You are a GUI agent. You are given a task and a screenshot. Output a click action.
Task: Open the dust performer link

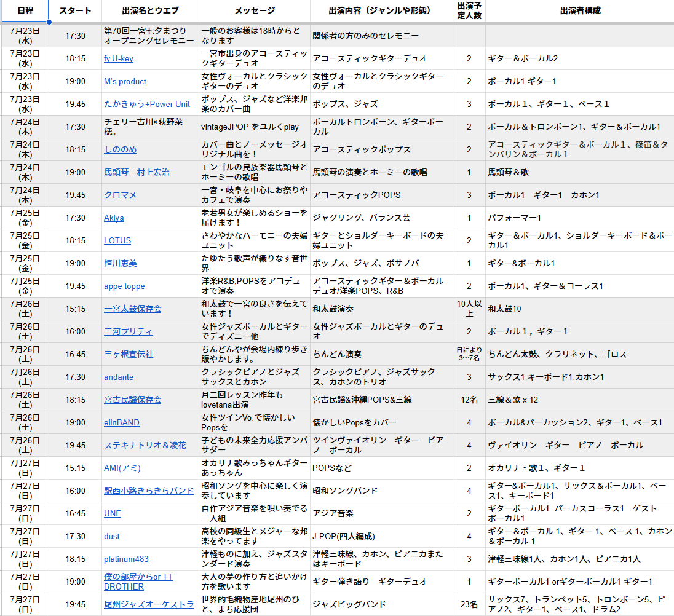(111, 537)
